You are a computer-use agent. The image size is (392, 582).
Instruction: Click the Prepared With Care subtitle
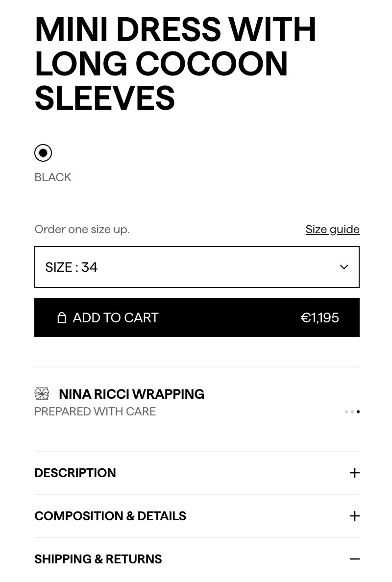95,412
